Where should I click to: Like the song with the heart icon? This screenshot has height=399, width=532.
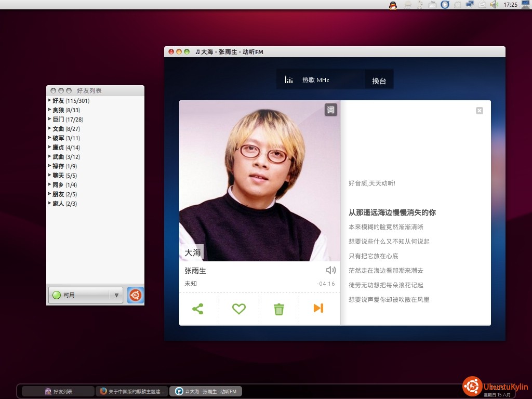(x=238, y=309)
